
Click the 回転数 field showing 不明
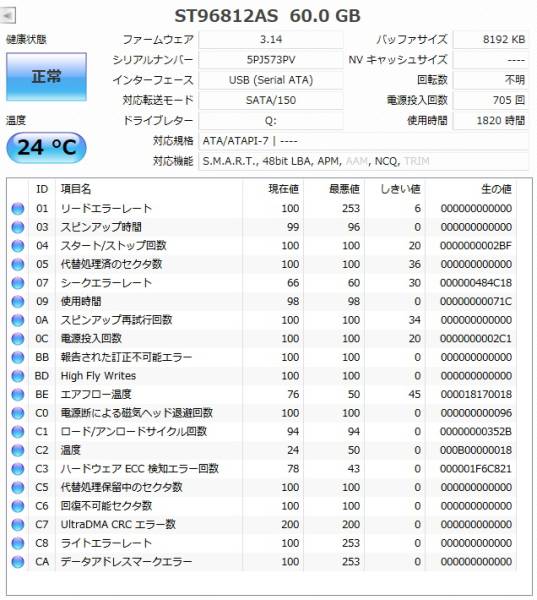491,80
